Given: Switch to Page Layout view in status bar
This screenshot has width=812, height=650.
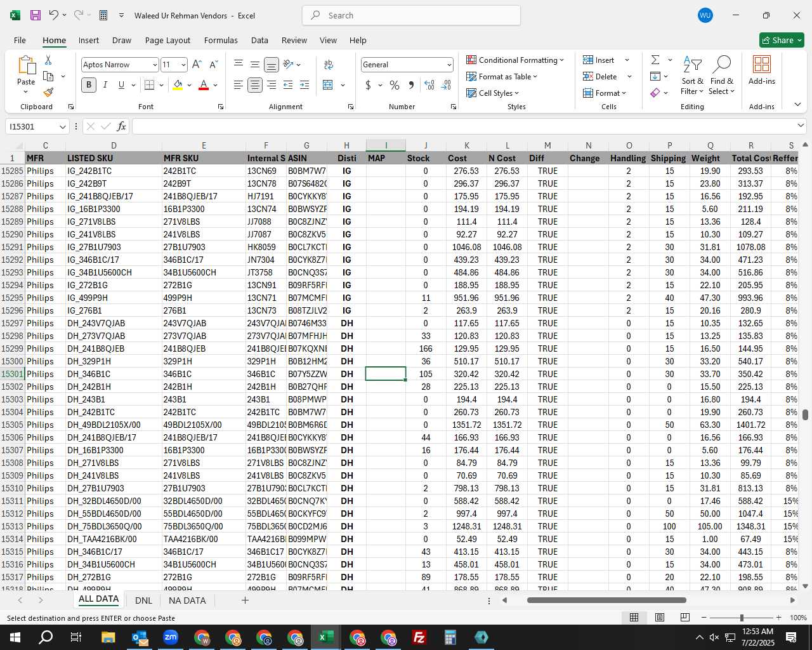Looking at the screenshot, I should click(x=660, y=618).
